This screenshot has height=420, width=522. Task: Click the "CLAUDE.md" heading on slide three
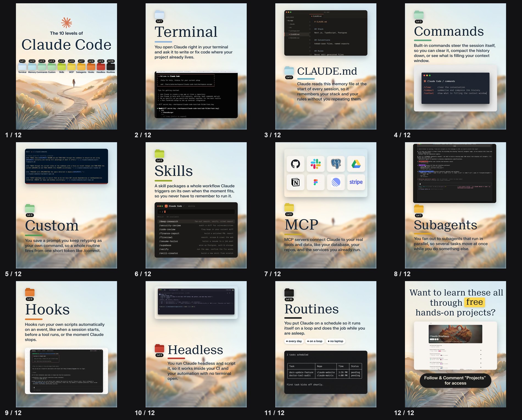tap(327, 71)
